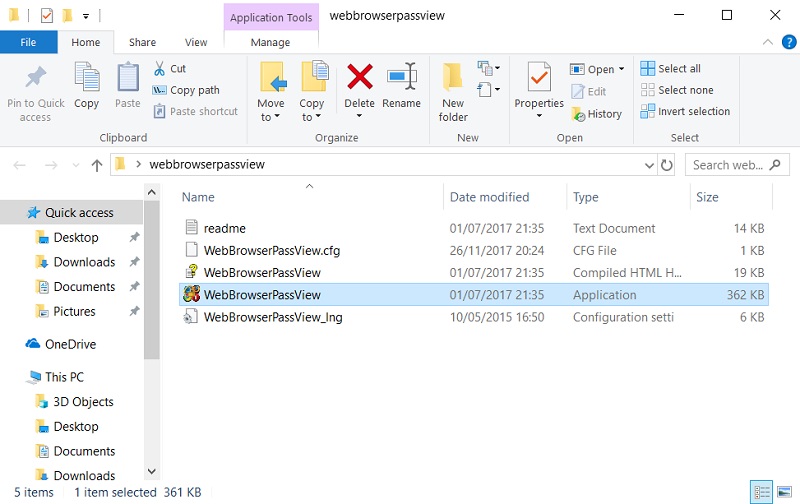Click the Rename icon
800x504 pixels.
[402, 77]
